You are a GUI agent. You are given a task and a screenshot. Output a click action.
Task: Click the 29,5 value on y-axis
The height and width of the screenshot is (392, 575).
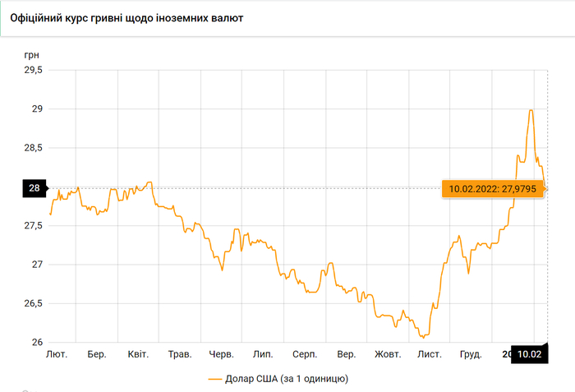pyautogui.click(x=33, y=71)
